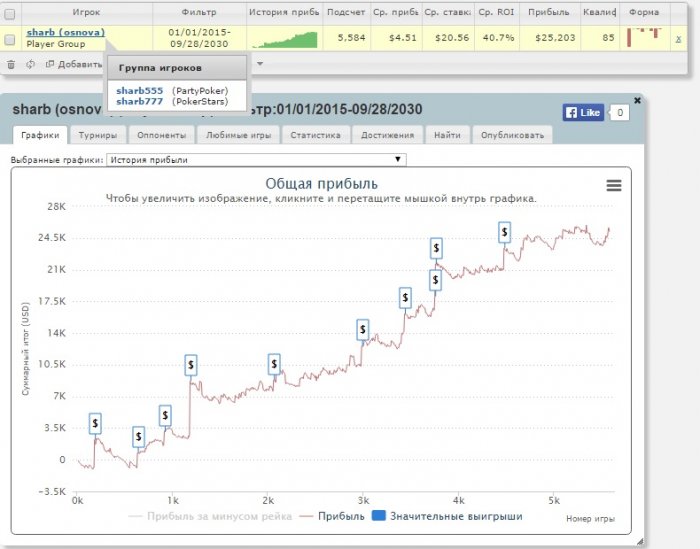Image resolution: width=700 pixels, height=549 pixels.
Task: Click the refresh icon next to trash
Action: click(30, 65)
